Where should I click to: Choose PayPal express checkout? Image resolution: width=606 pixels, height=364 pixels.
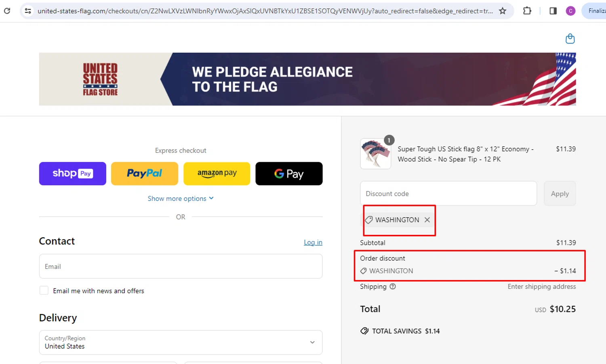[145, 174]
